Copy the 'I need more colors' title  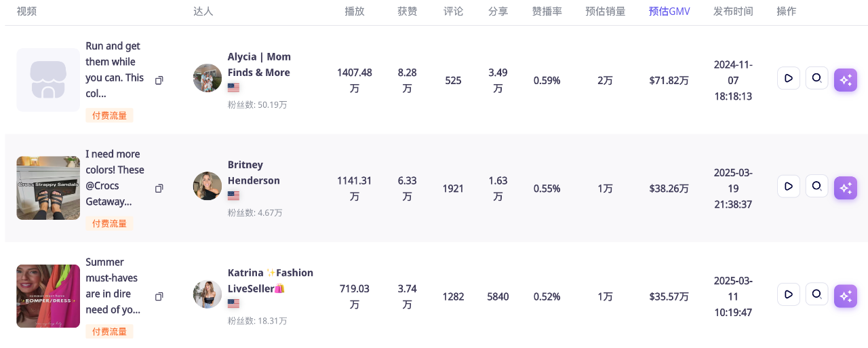click(x=159, y=188)
